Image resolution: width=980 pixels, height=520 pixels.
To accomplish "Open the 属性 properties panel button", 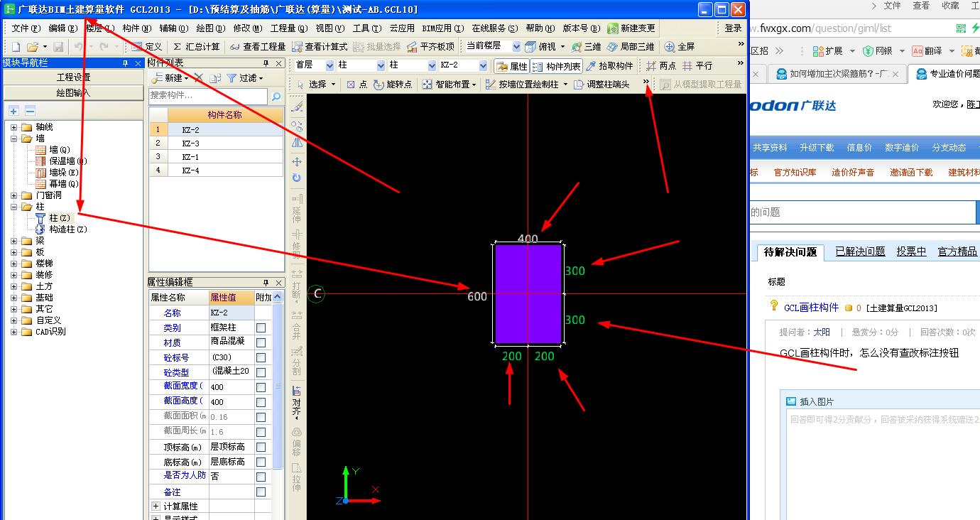I will click(512, 65).
